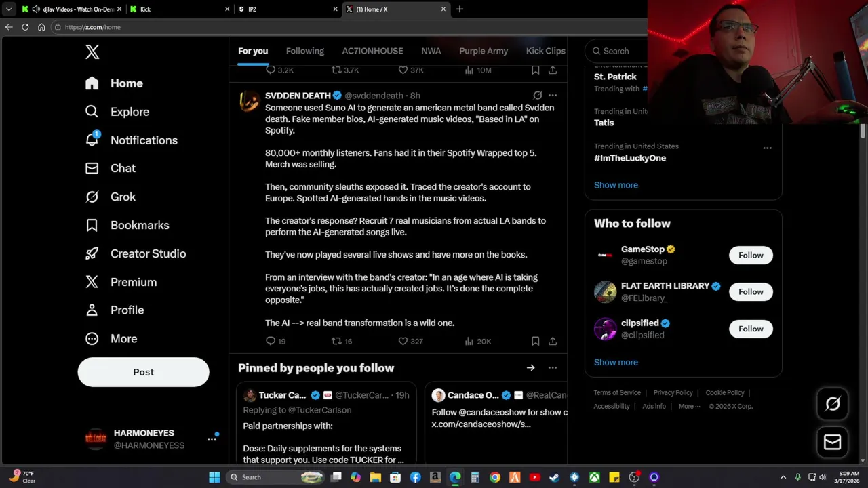Bookmark the SVDDEN DEATH post
The height and width of the screenshot is (488, 868).
(x=535, y=341)
